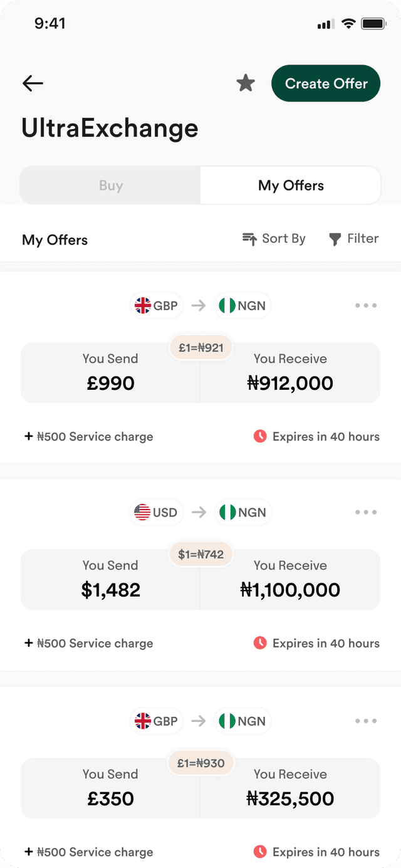Tap the $1,482 You Send amount
Viewport: 401px width, 868px height.
click(x=111, y=590)
